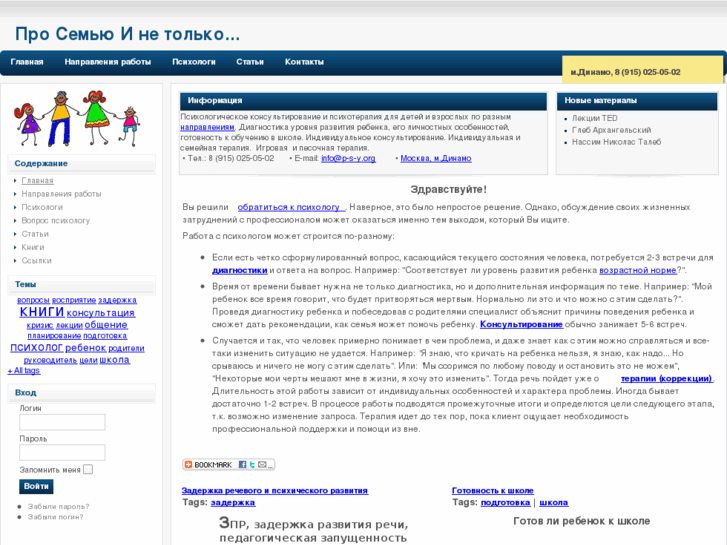Select "Ссылки" in sidebar menu
The width and height of the screenshot is (727, 545).
pos(37,261)
